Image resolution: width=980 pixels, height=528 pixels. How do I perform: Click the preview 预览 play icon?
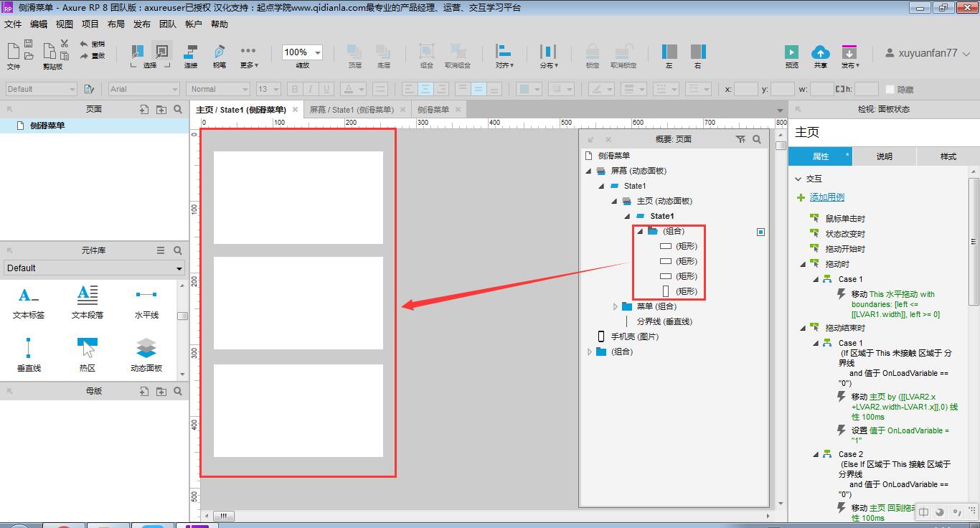[791, 52]
